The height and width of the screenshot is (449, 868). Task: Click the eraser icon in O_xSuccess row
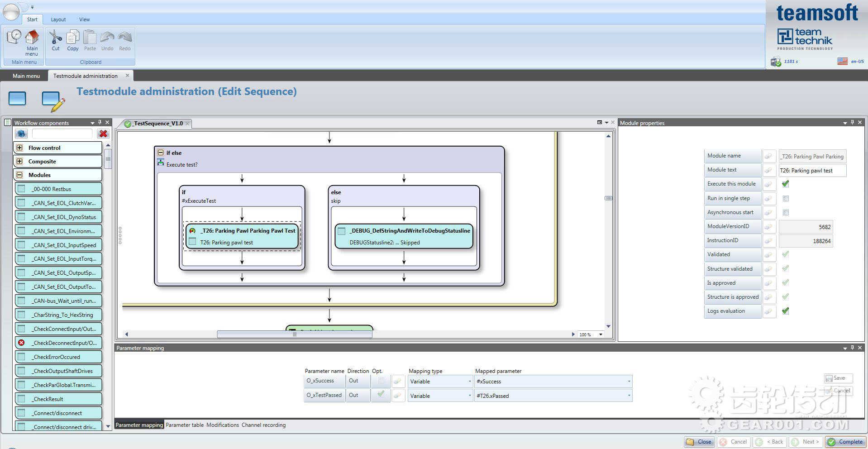(x=397, y=381)
